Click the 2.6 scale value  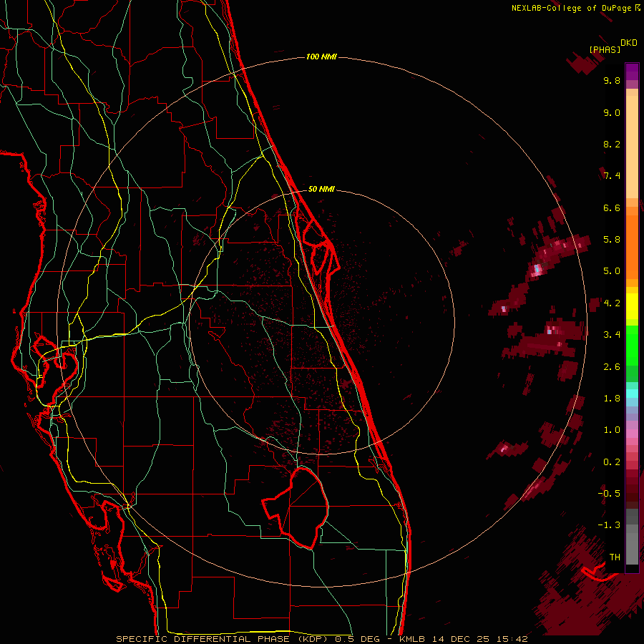coord(612,367)
